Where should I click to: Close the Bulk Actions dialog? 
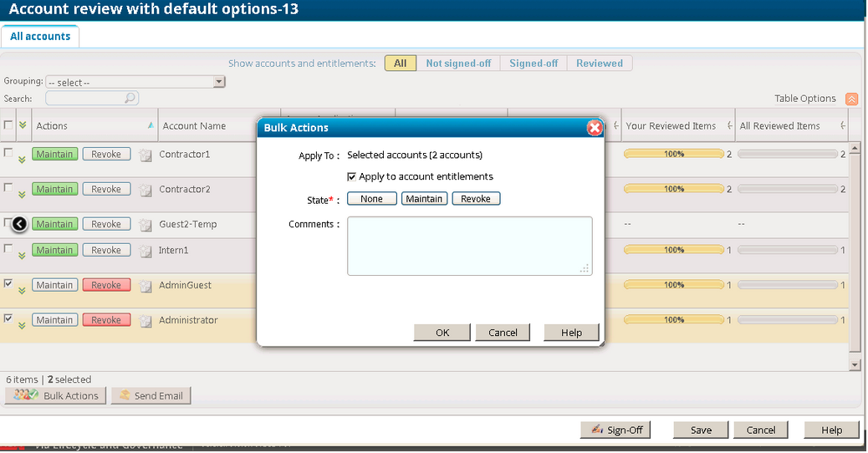click(x=595, y=128)
